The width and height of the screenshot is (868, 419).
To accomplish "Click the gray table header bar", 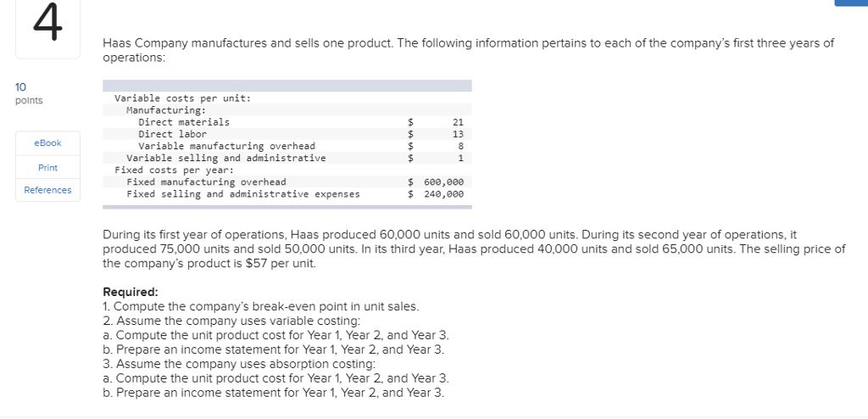I will click(x=287, y=86).
